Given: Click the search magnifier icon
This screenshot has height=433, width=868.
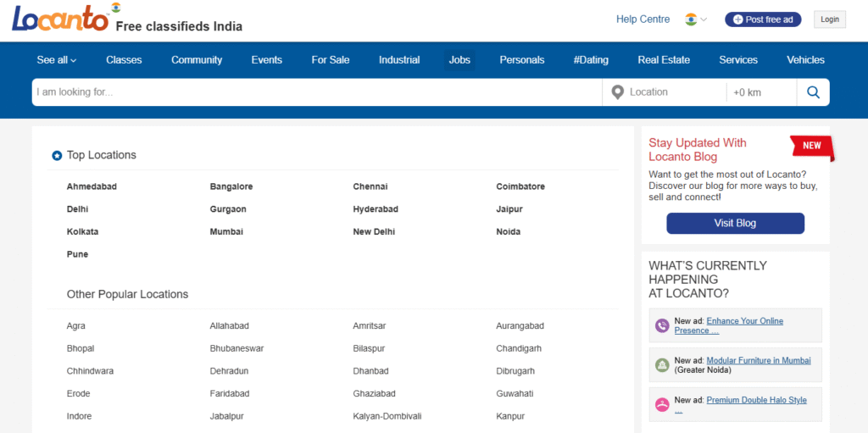Looking at the screenshot, I should pos(813,92).
